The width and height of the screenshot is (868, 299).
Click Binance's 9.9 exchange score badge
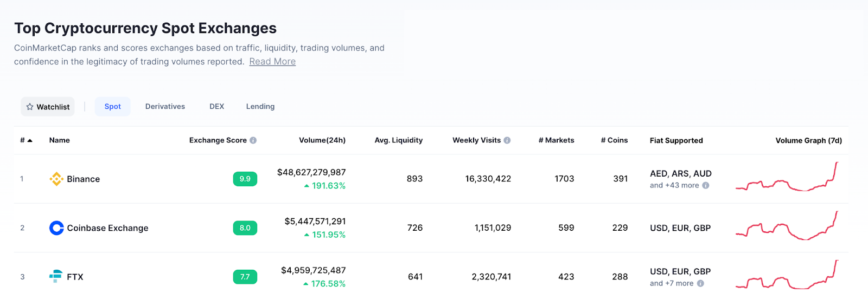pyautogui.click(x=245, y=179)
